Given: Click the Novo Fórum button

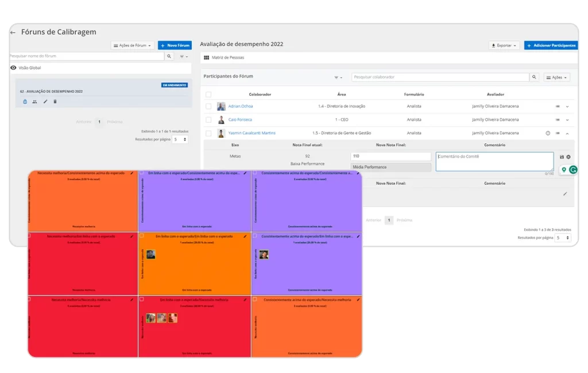Looking at the screenshot, I should tap(175, 45).
